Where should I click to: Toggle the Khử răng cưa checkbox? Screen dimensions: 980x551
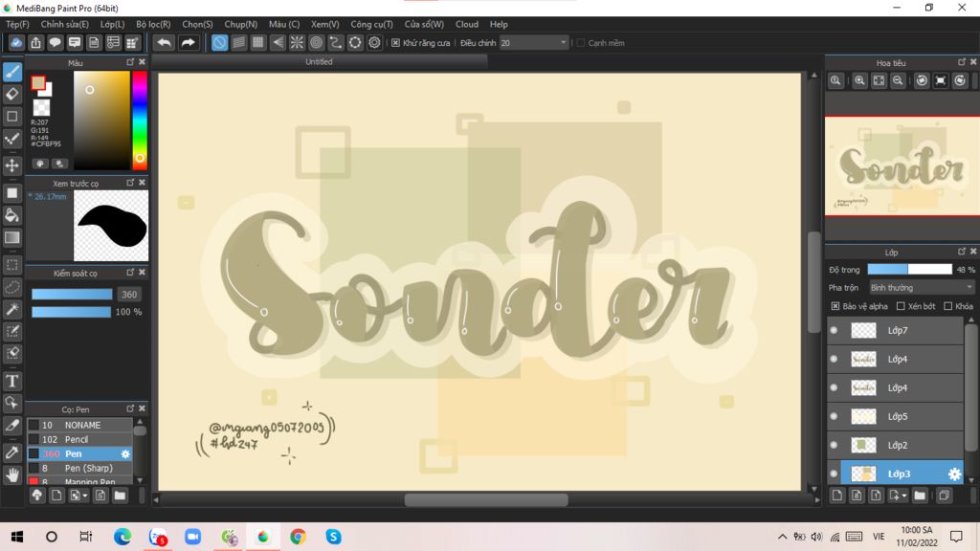pyautogui.click(x=395, y=42)
